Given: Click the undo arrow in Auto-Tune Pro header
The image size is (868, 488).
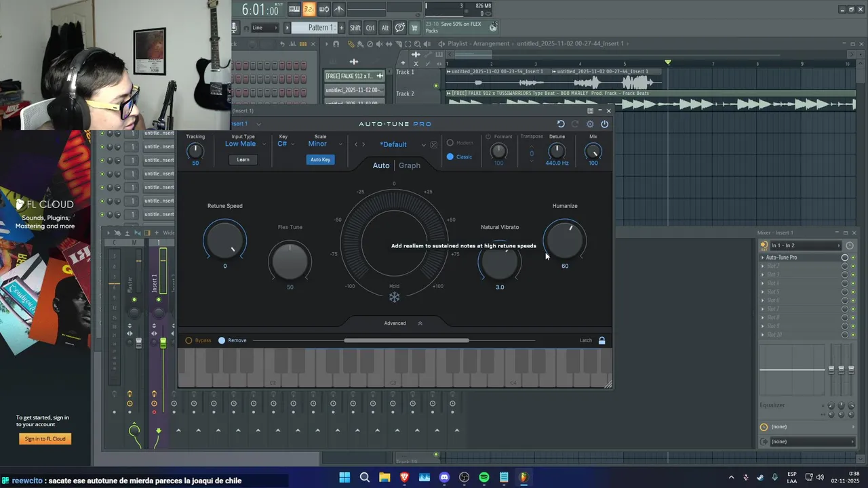Looking at the screenshot, I should tap(561, 124).
